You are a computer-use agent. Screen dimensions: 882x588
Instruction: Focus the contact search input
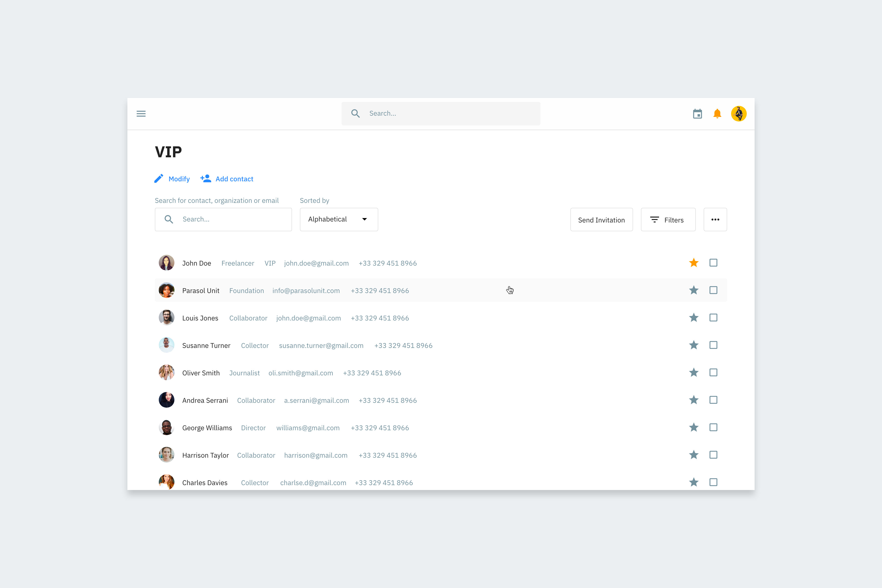(x=223, y=219)
